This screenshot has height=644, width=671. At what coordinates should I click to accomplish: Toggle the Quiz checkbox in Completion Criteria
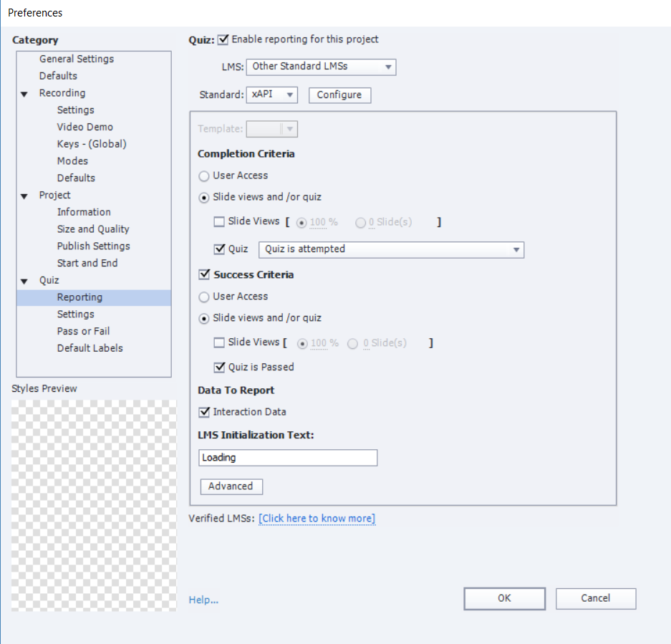pos(219,249)
